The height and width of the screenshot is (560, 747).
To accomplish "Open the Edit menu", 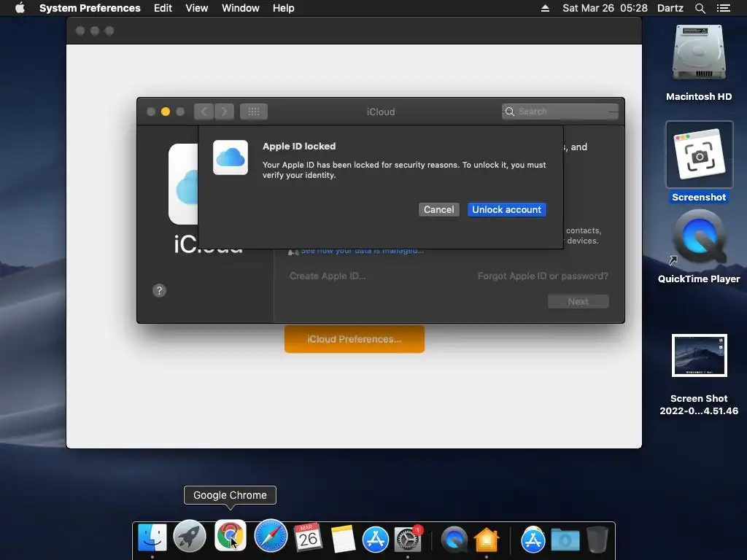I will (163, 8).
